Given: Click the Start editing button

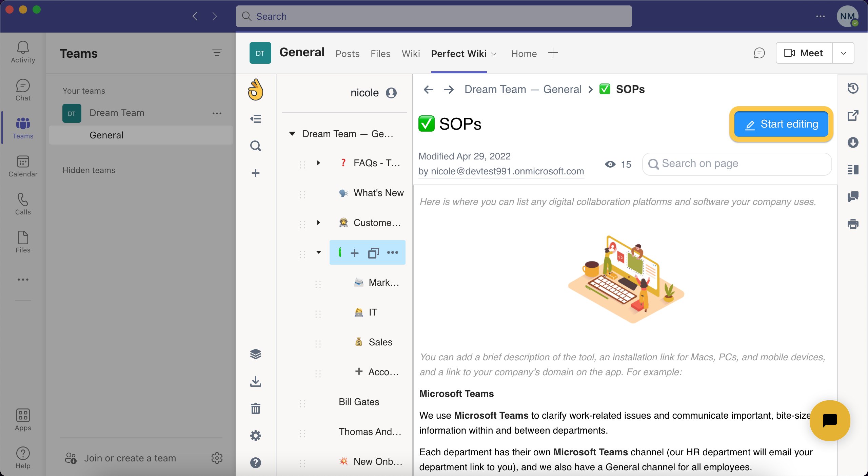Looking at the screenshot, I should [x=781, y=124].
